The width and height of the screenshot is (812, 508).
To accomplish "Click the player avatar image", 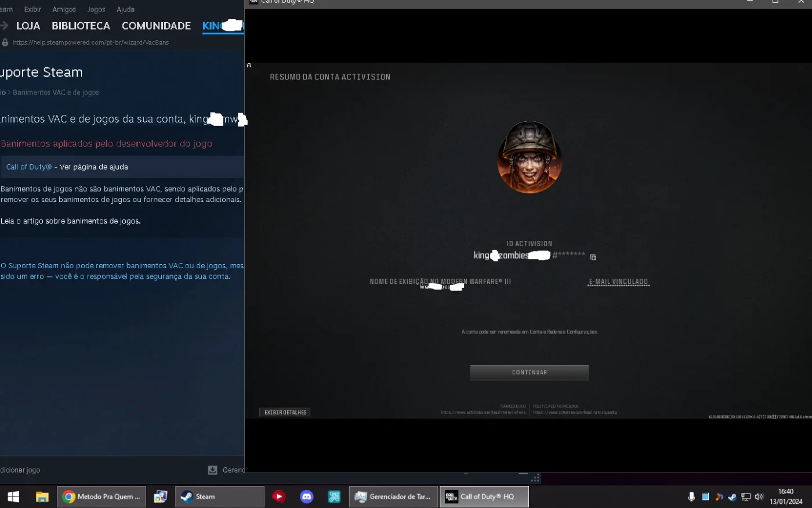I will click(529, 157).
